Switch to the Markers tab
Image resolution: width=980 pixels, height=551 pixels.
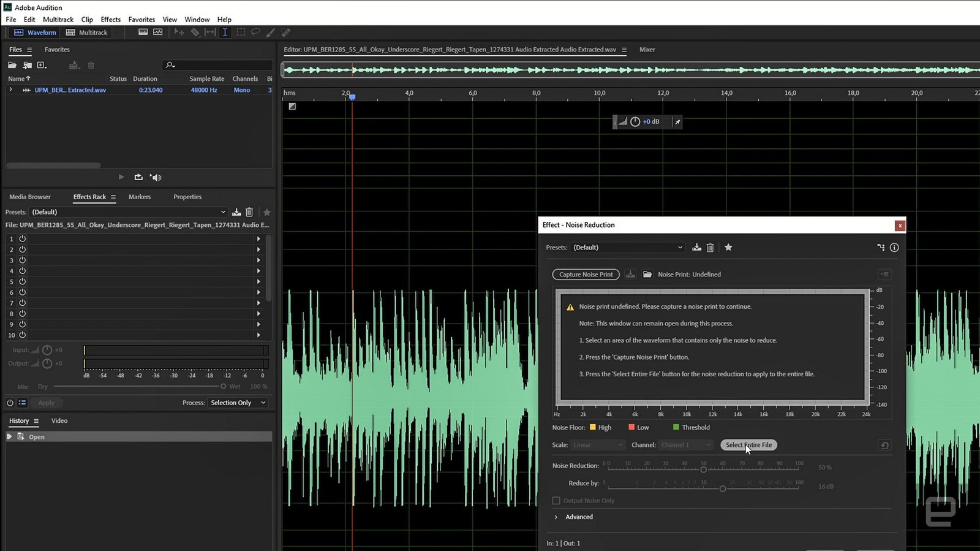point(139,197)
